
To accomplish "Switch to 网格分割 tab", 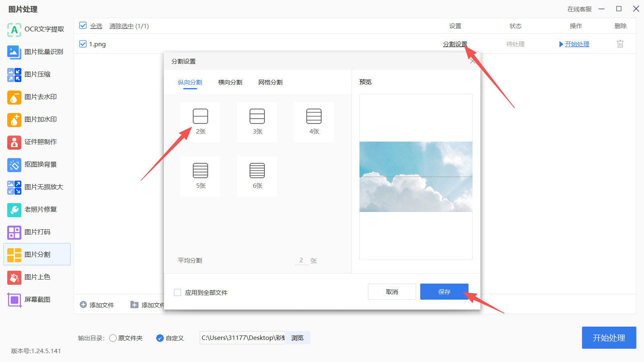I will pos(270,82).
